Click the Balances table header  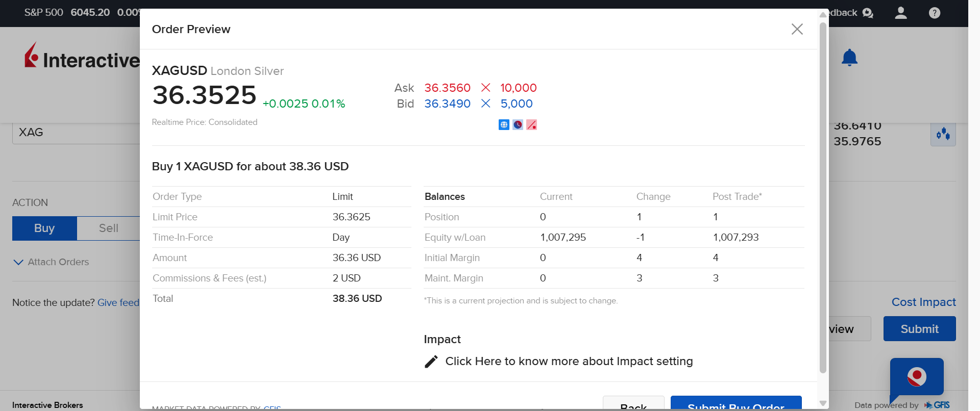(x=445, y=196)
